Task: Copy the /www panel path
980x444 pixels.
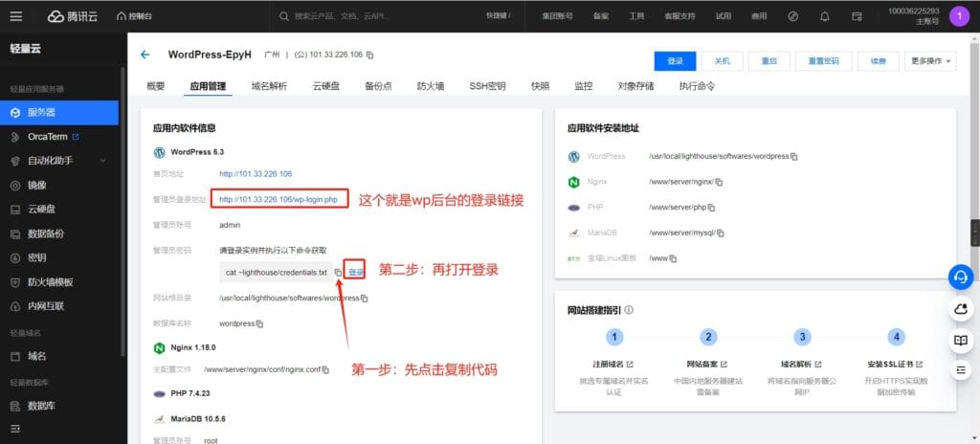Action: click(673, 257)
